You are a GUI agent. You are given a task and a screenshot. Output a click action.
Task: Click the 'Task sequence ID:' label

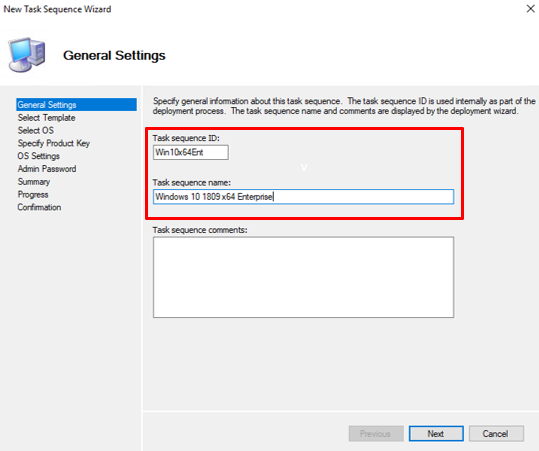pos(186,138)
